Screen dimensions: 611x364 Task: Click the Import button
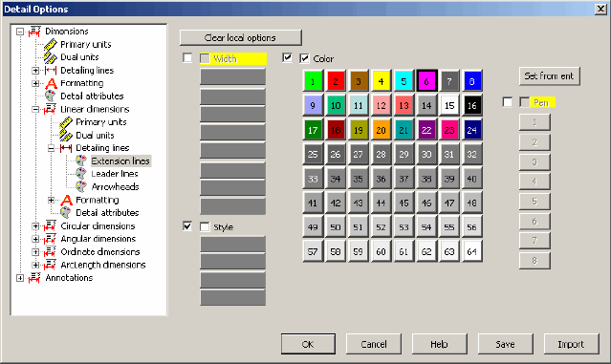pyautogui.click(x=571, y=344)
